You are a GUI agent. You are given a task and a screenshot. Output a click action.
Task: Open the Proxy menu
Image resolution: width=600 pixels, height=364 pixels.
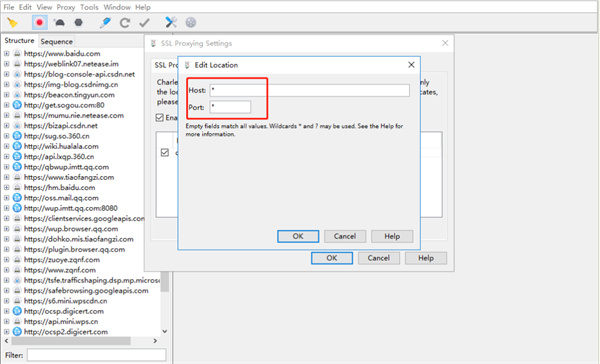[x=66, y=7]
